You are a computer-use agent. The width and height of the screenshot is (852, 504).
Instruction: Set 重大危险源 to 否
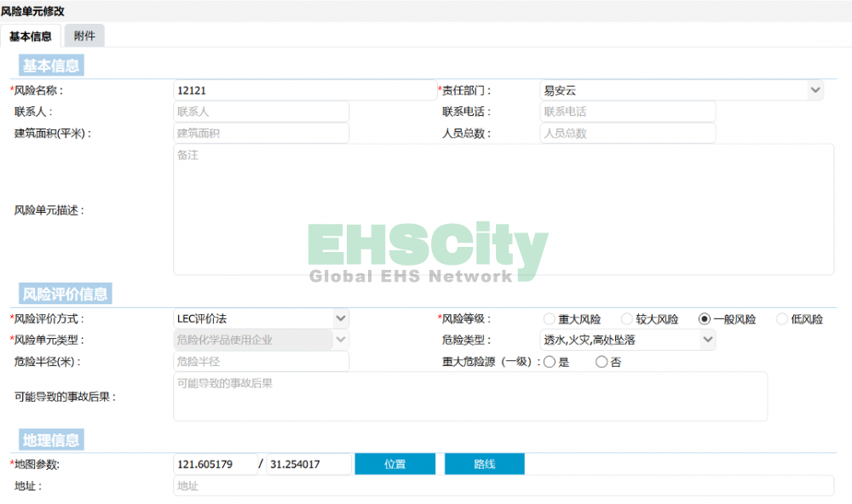(x=602, y=362)
